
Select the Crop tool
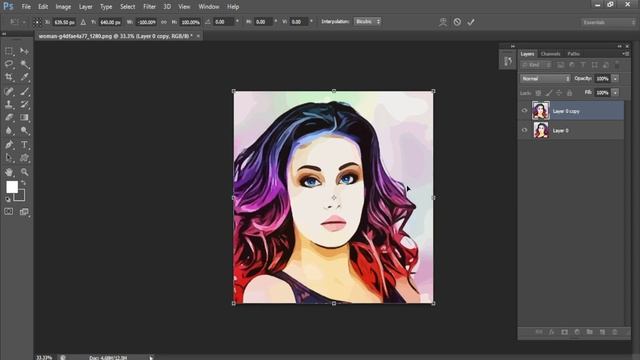[9, 77]
